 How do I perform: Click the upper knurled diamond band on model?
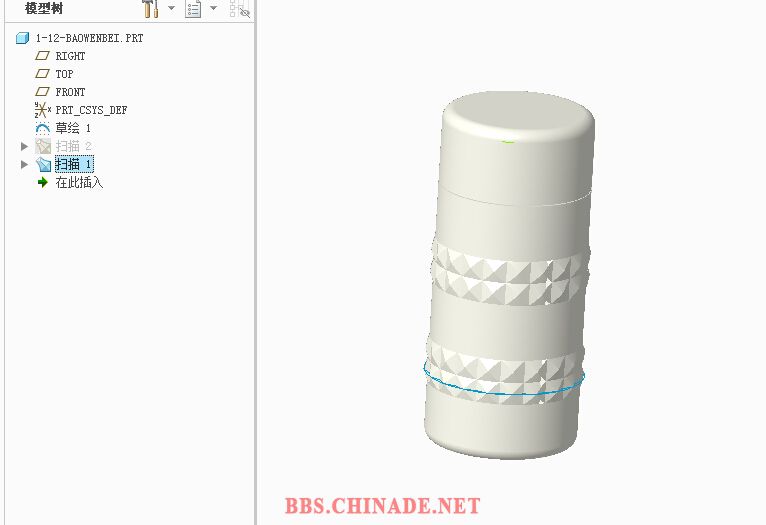(x=510, y=273)
